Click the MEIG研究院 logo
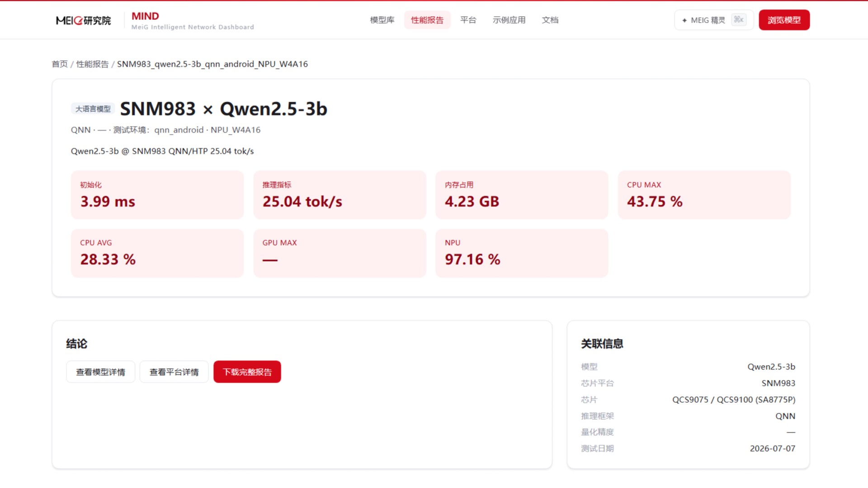This screenshot has height=488, width=868. [83, 20]
